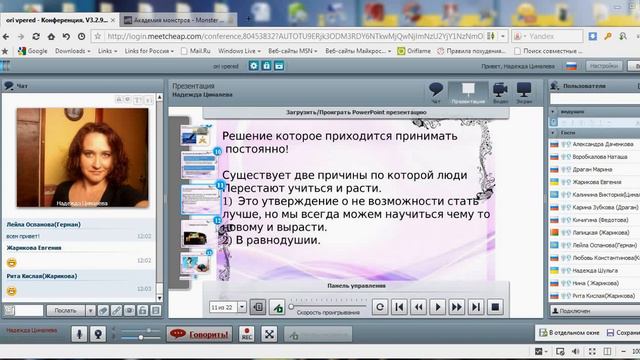640x360 pixels.
Task: Switch to Презентация mode icon
Action: point(468,92)
